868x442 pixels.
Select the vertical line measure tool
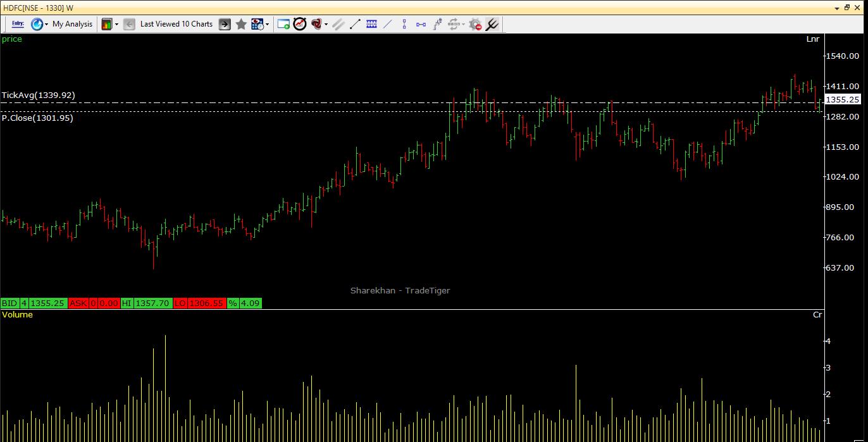(404, 24)
